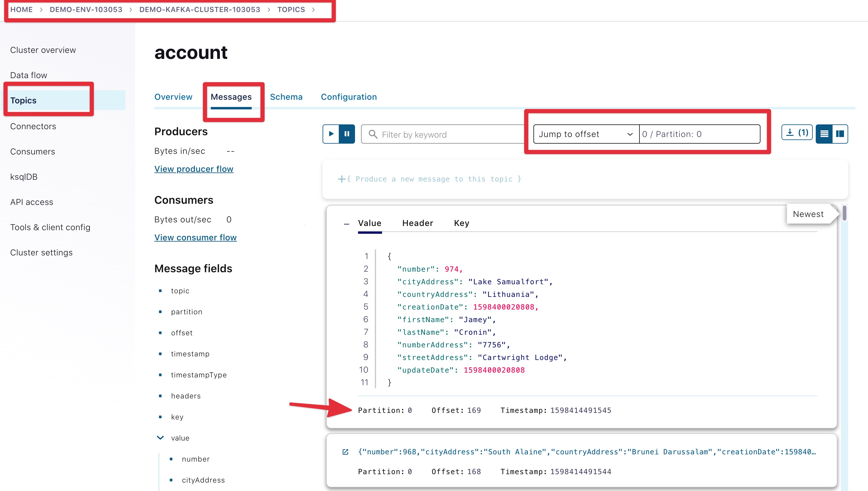Go to DEMO-KAFKA-CLUSTER-103053 breadcrumb

point(199,9)
